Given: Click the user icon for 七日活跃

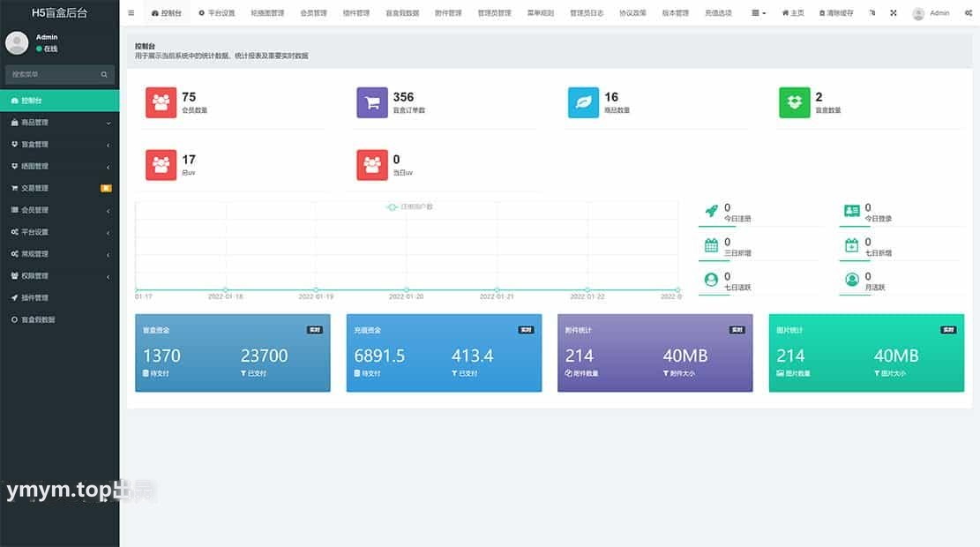Looking at the screenshot, I should 711,280.
